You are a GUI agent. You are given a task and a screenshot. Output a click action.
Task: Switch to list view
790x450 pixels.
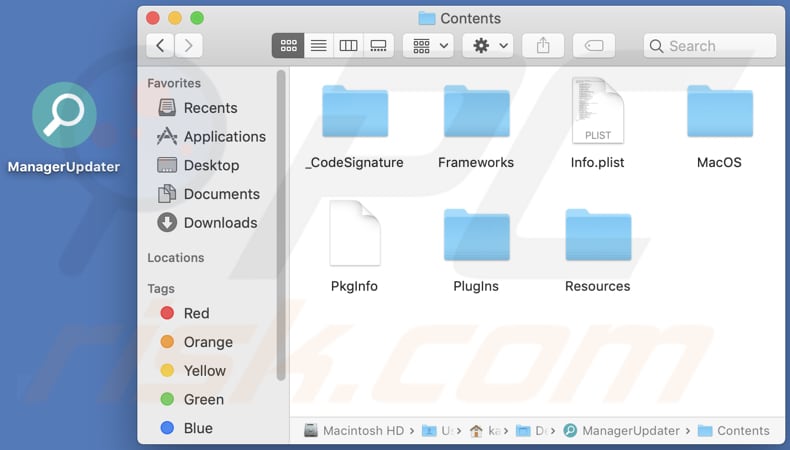[x=318, y=46]
